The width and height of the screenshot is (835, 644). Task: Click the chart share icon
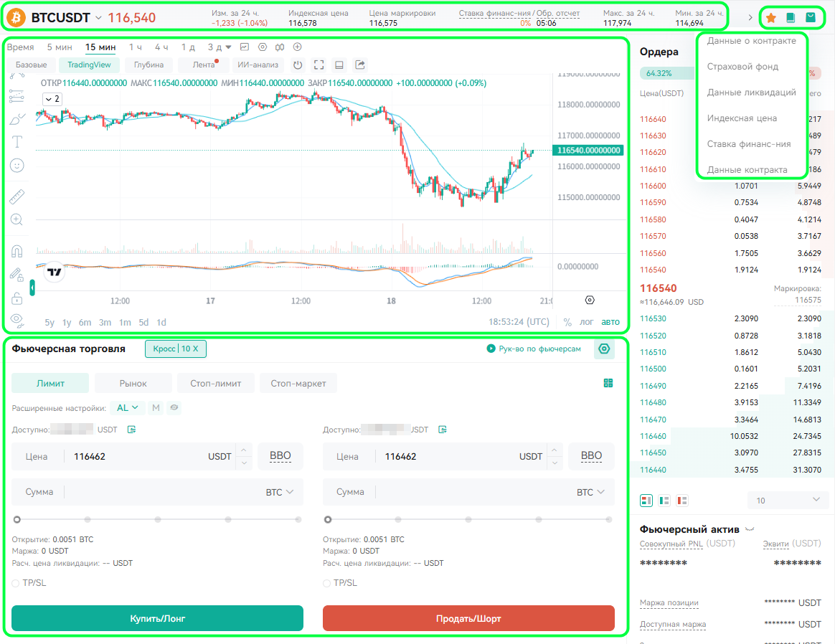coord(360,65)
